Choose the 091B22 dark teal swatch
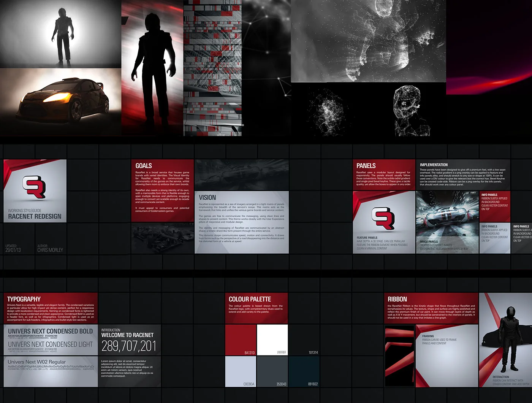 (304, 371)
